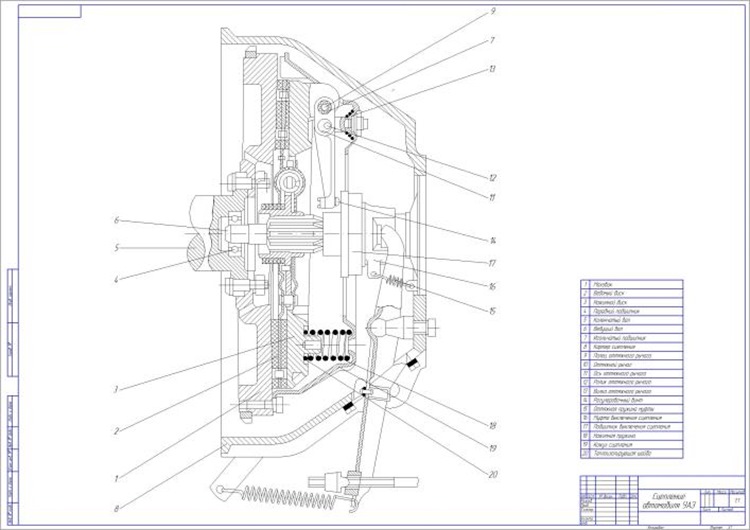Click callout number 8 near bottom left
The width and height of the screenshot is (750, 530).
[x=116, y=509]
